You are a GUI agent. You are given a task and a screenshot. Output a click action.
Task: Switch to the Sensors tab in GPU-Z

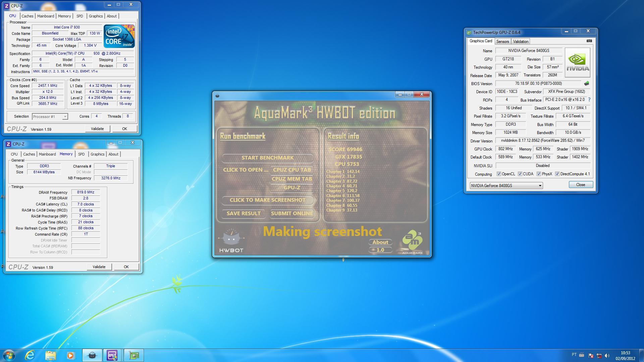(502, 42)
